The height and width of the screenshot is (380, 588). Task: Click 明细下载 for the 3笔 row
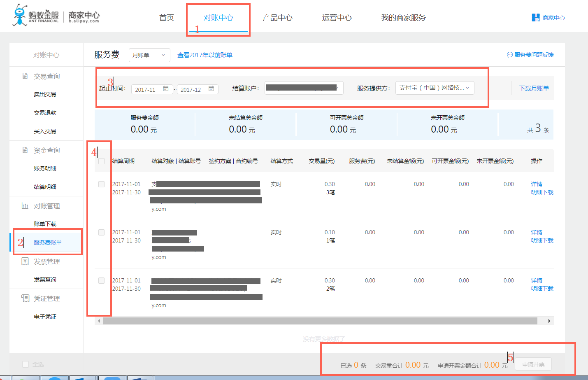click(x=542, y=192)
